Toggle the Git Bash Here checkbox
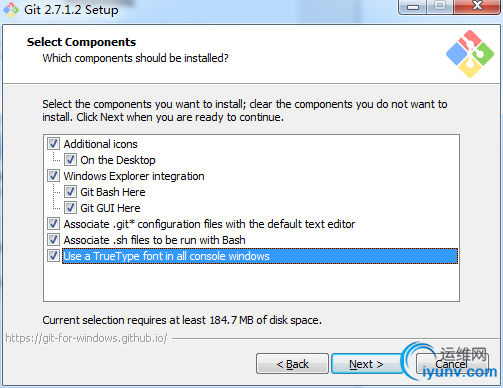This screenshot has height=388, width=503. (x=70, y=192)
